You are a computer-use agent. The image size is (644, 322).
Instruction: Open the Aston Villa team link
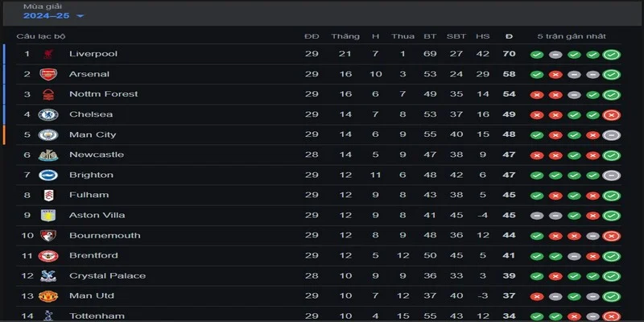97,215
